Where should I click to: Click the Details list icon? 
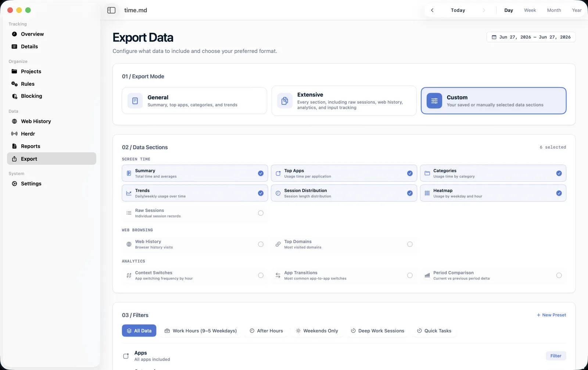pos(14,46)
